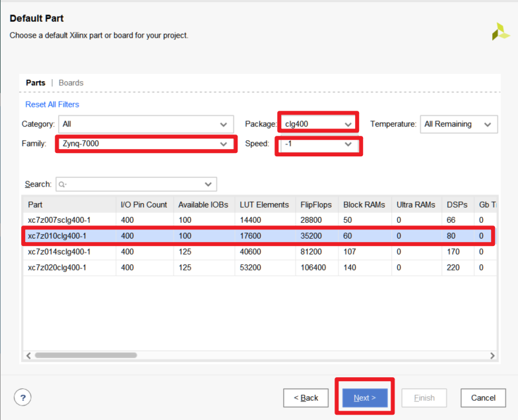The image size is (518, 420).
Task: Sort by I/O Pin Count column
Action: pos(145,204)
